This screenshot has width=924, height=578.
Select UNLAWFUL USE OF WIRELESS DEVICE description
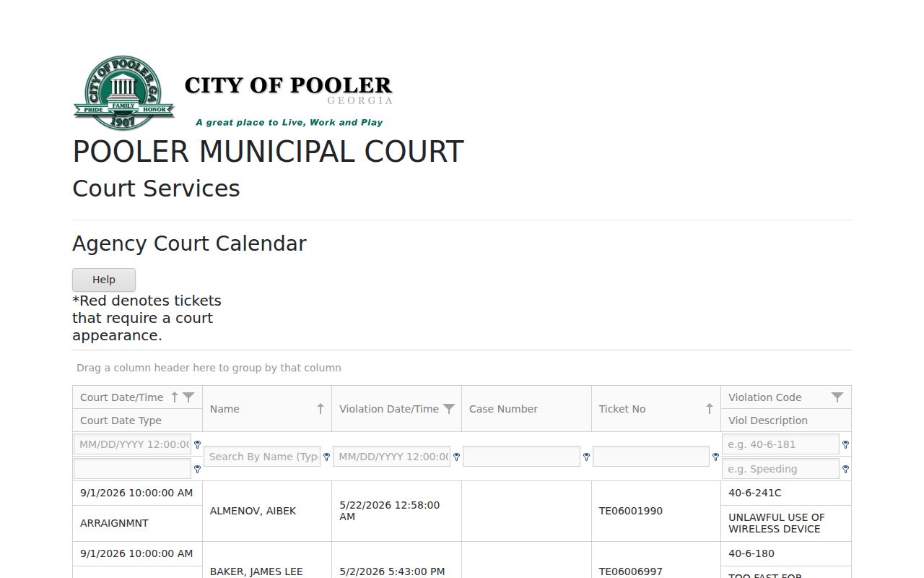[777, 523]
